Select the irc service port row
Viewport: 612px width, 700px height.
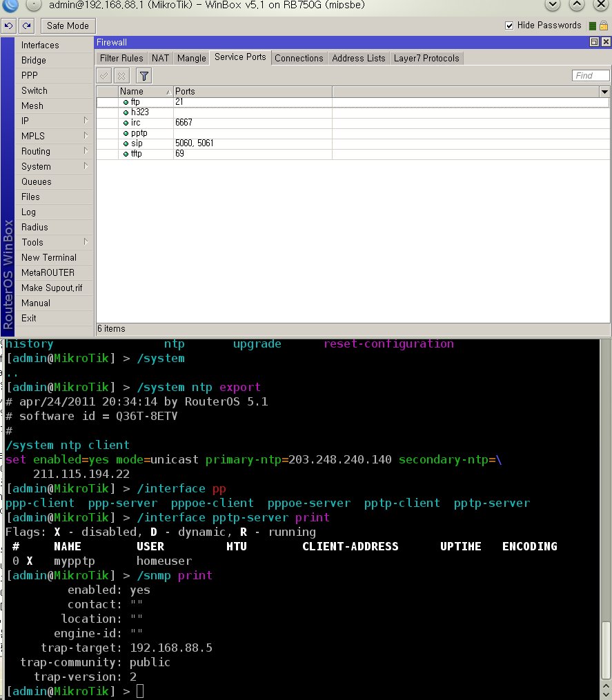click(x=353, y=123)
